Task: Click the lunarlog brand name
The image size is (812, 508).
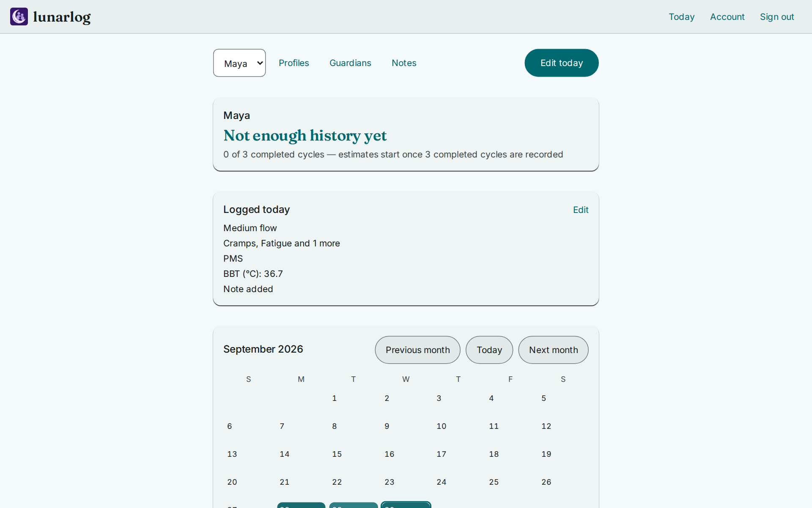Action: pyautogui.click(x=62, y=17)
